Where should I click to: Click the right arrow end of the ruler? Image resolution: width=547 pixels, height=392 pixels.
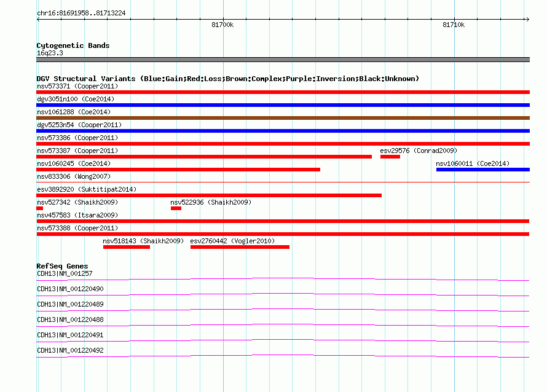pyautogui.click(x=527, y=19)
